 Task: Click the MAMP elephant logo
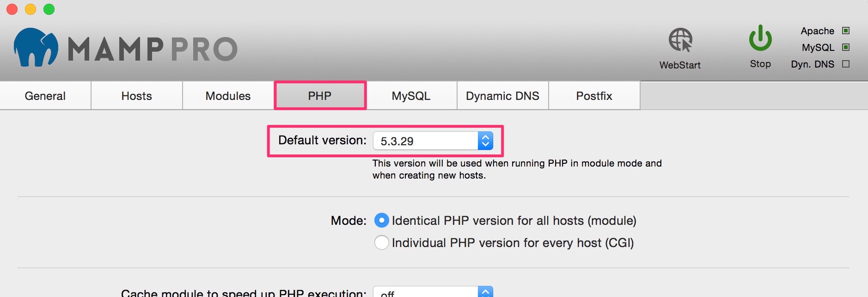(36, 47)
